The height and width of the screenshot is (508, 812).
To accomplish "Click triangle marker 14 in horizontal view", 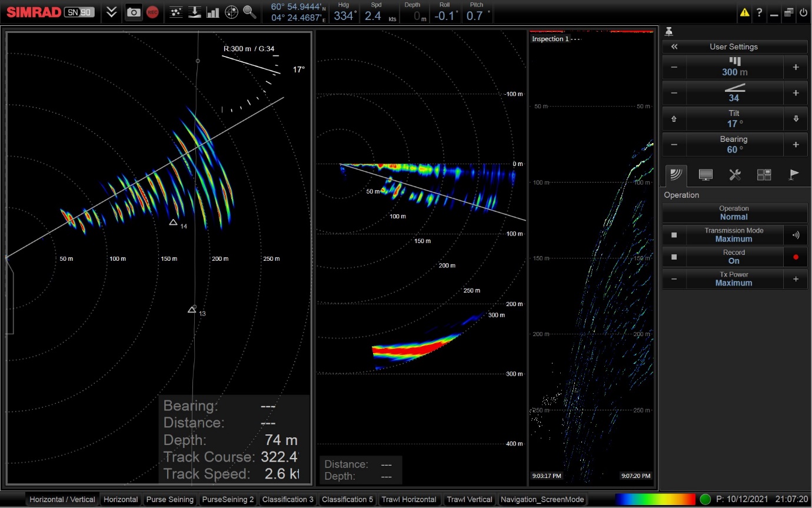I will click(173, 223).
